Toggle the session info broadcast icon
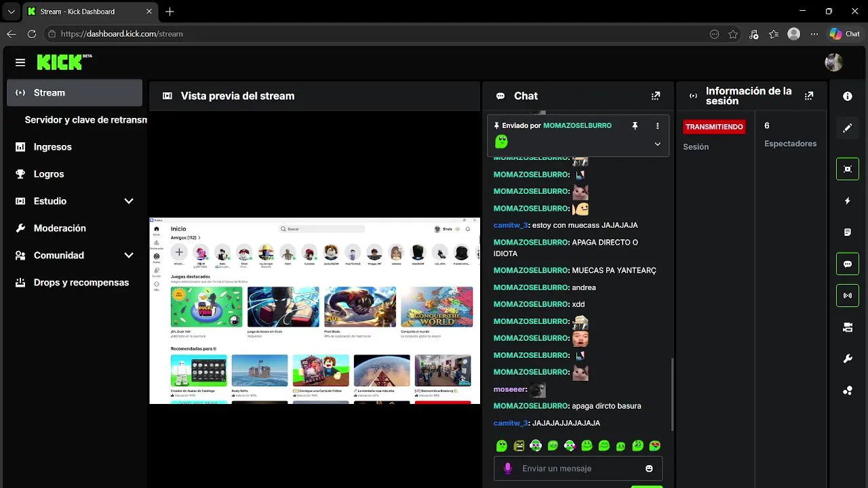The width and height of the screenshot is (868, 488). click(848, 296)
